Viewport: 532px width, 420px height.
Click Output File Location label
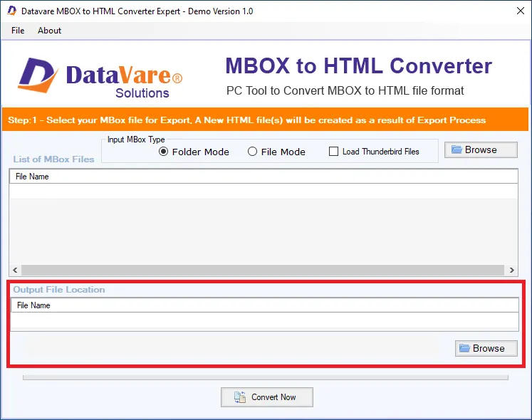(59, 290)
